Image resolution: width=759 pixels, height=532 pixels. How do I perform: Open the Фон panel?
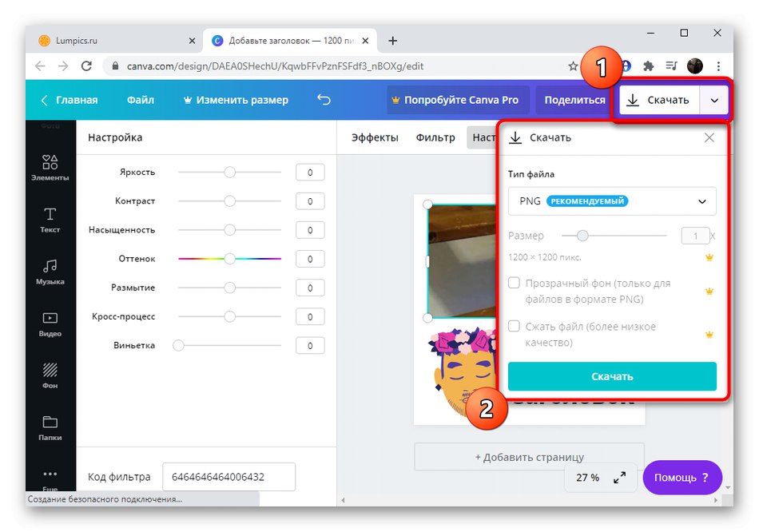point(50,377)
